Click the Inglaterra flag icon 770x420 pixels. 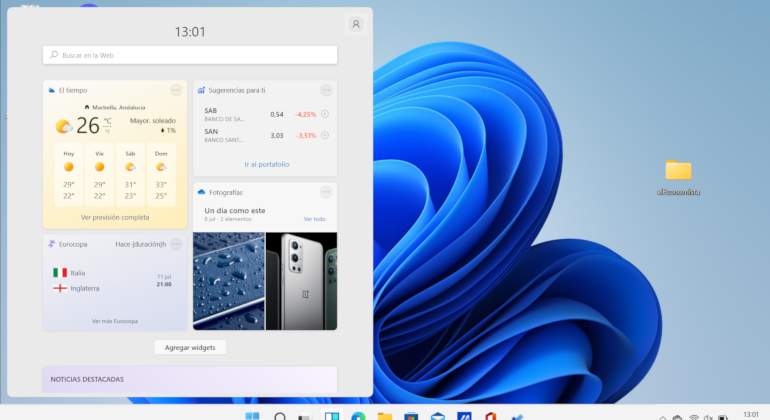coord(60,288)
